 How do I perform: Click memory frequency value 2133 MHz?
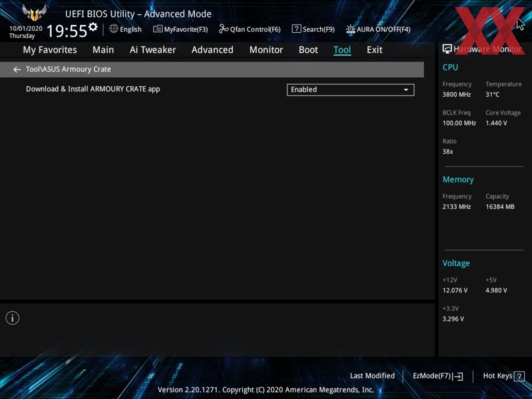pos(457,207)
